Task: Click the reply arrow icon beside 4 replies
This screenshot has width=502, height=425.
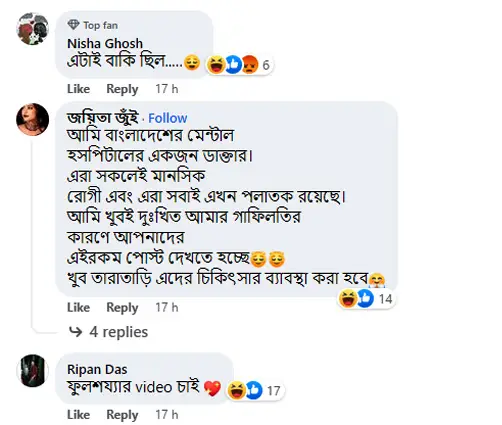Action: [x=75, y=332]
